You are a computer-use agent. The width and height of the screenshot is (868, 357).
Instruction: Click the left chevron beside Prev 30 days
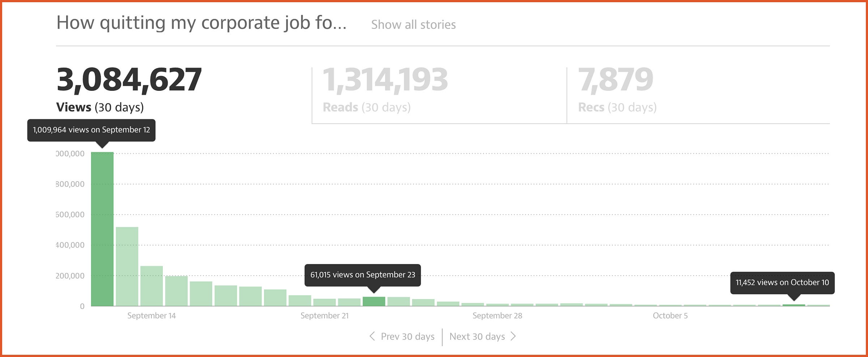(372, 336)
